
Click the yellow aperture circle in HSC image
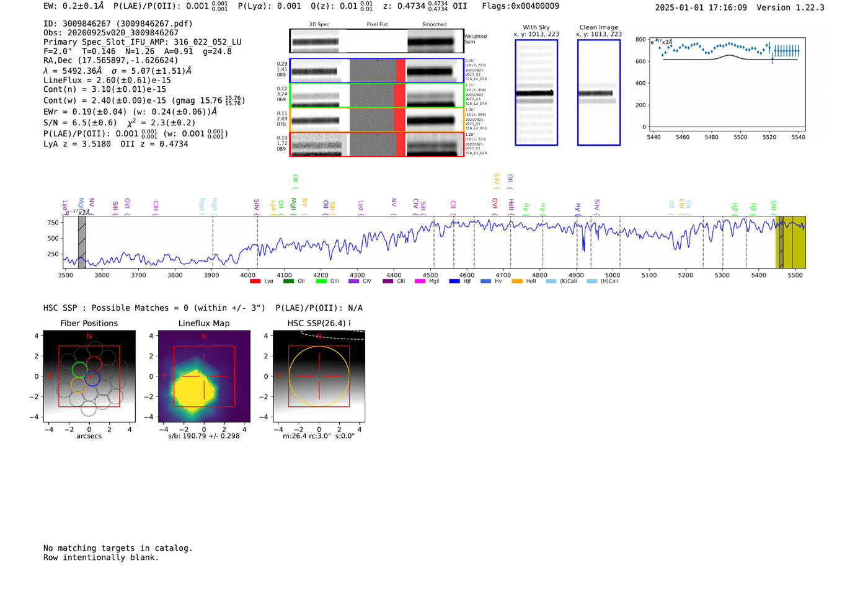pos(319,376)
